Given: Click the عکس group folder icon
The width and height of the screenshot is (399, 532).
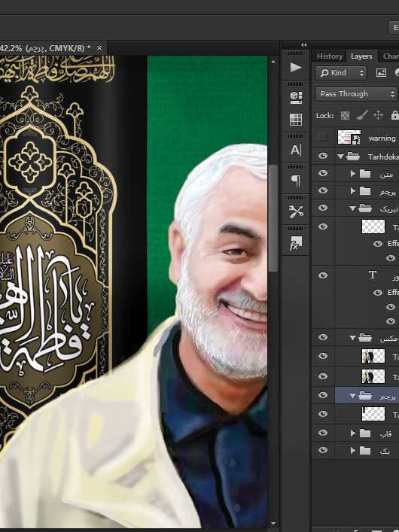Looking at the screenshot, I should tap(365, 338).
